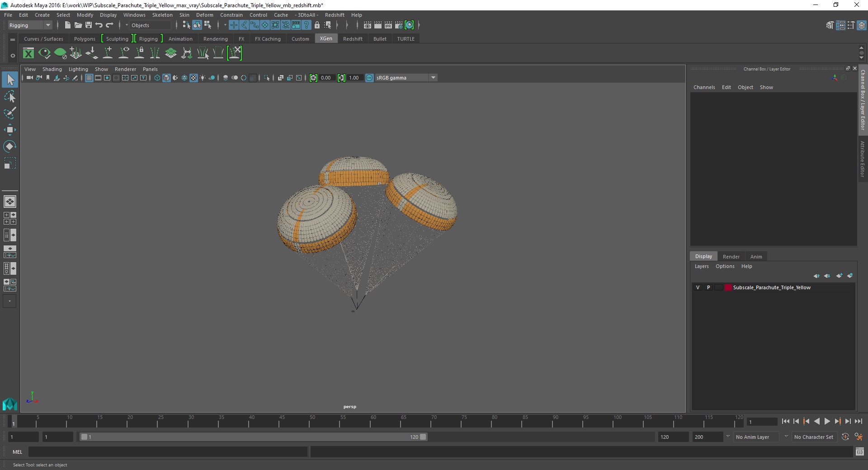Toggle wireframe cube display icon

pos(157,78)
